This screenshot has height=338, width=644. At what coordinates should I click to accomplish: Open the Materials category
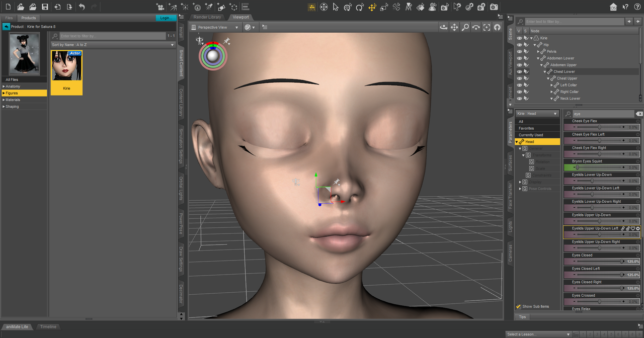(25, 100)
